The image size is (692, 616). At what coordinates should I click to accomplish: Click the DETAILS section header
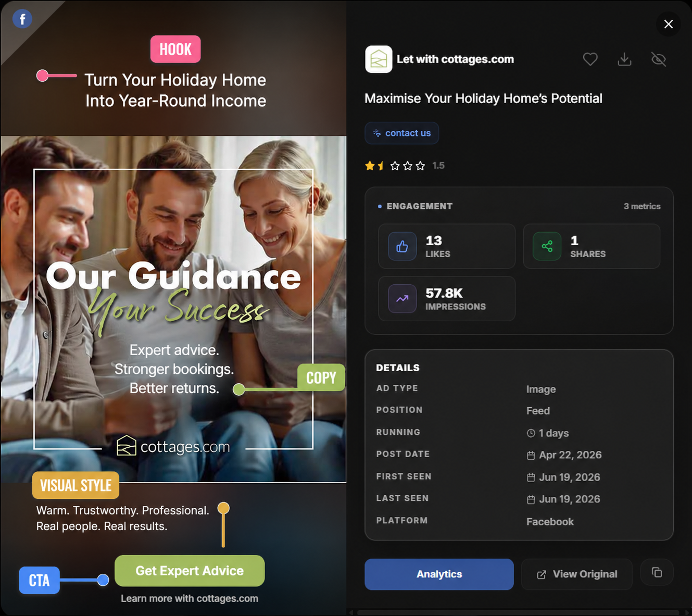398,368
